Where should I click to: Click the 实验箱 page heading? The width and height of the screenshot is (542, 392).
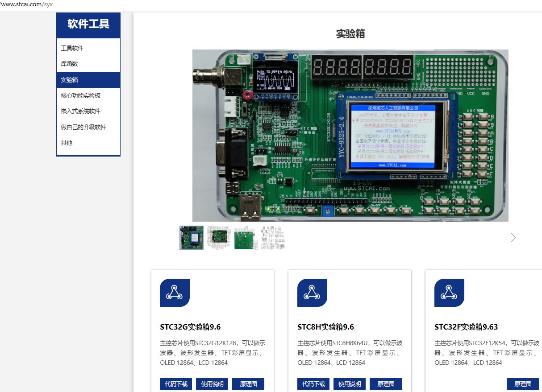350,34
